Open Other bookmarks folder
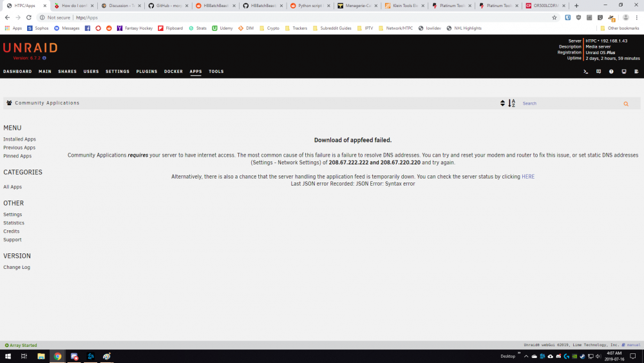 pos(620,28)
